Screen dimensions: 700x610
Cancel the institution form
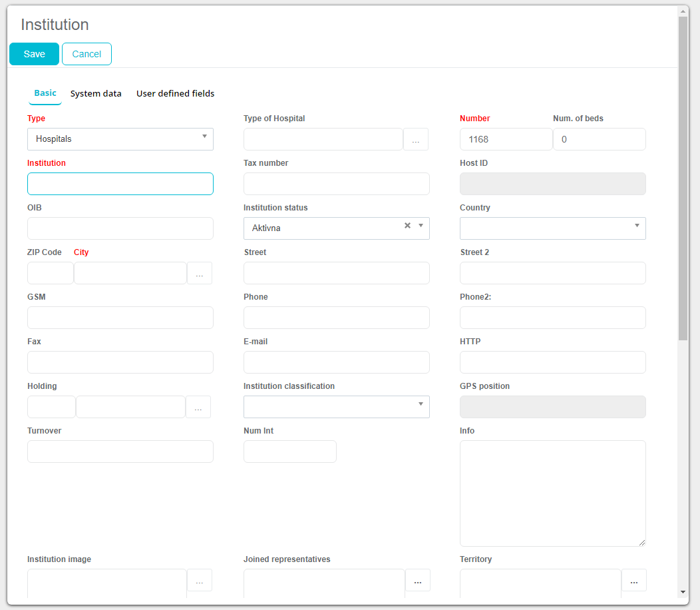(87, 54)
